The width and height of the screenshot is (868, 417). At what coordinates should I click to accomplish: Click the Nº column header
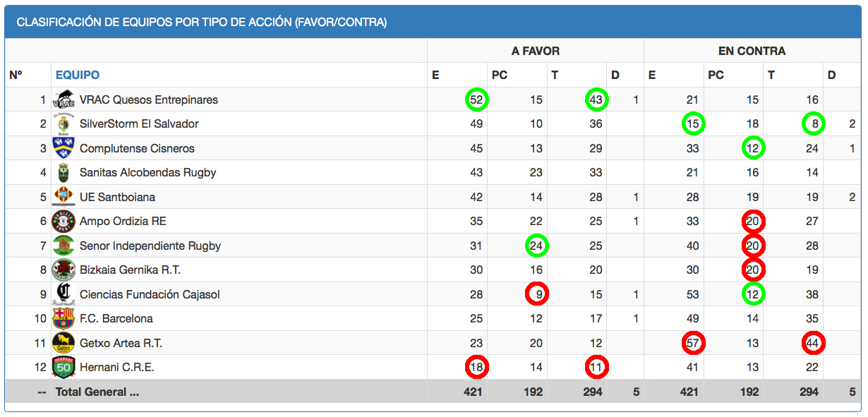[x=16, y=75]
